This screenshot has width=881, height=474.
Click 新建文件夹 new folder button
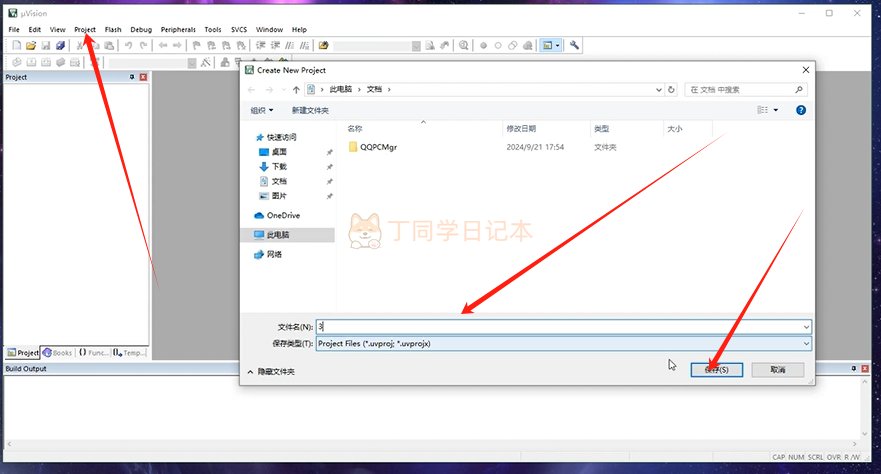310,111
